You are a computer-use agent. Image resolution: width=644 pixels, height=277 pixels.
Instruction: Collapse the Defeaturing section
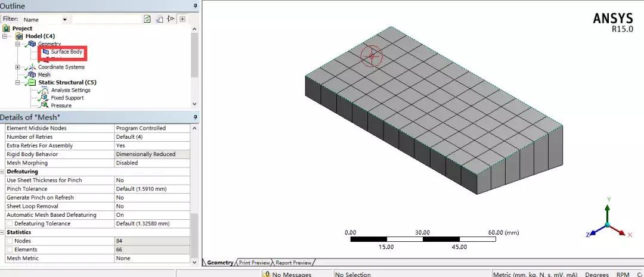[x=2, y=172]
